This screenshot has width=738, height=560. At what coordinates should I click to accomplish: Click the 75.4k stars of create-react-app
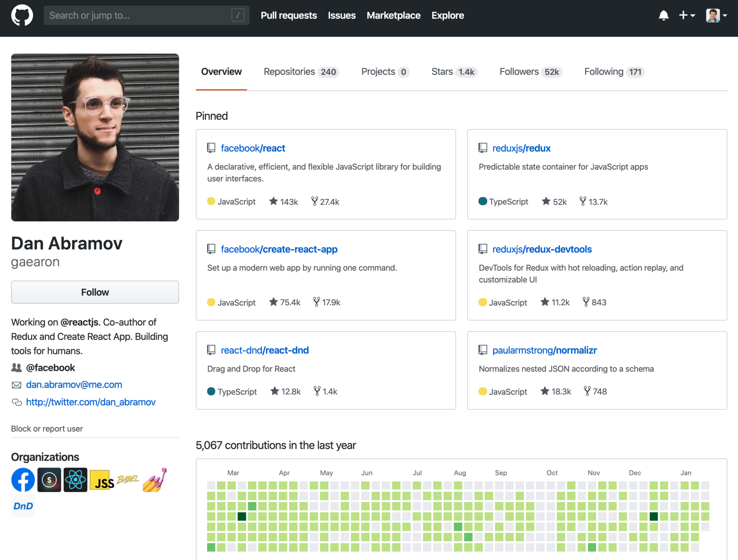click(284, 302)
